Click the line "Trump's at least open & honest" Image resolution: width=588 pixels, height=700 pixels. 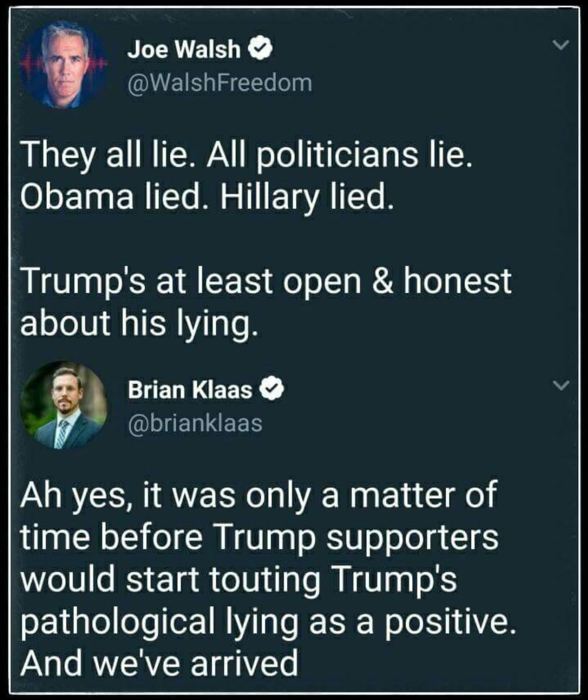coord(266,281)
